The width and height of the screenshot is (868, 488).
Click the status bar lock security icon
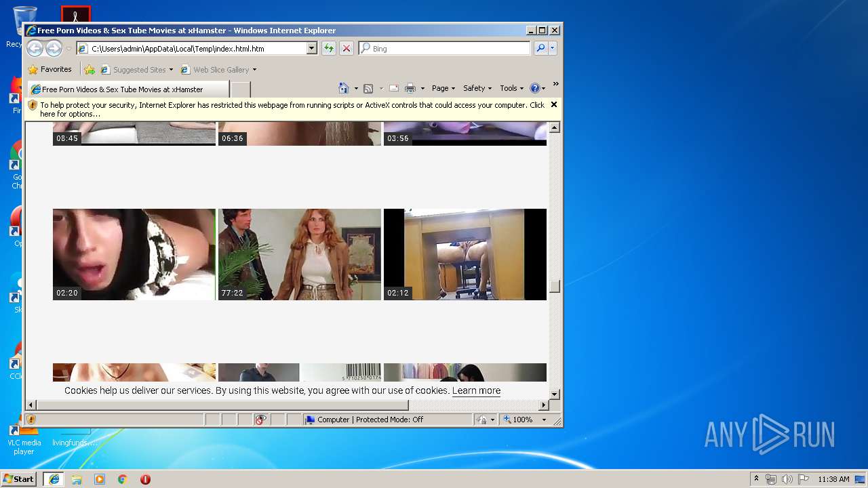[x=481, y=420]
